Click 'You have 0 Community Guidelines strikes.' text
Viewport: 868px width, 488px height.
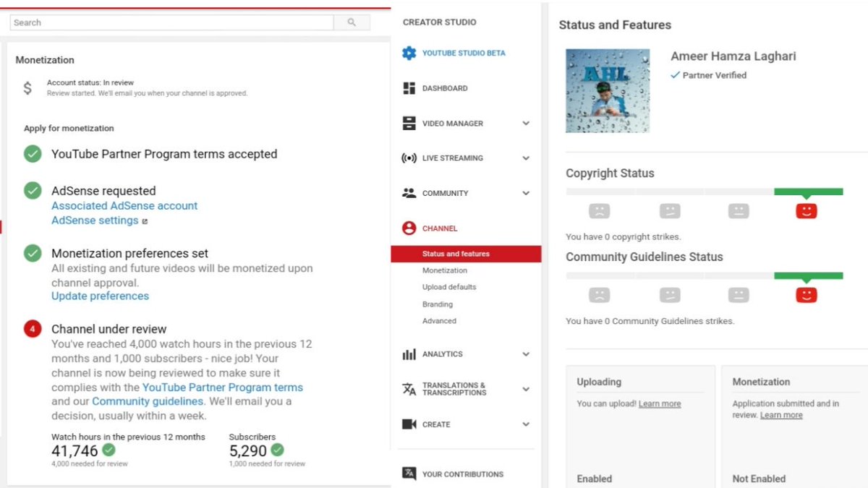click(650, 321)
